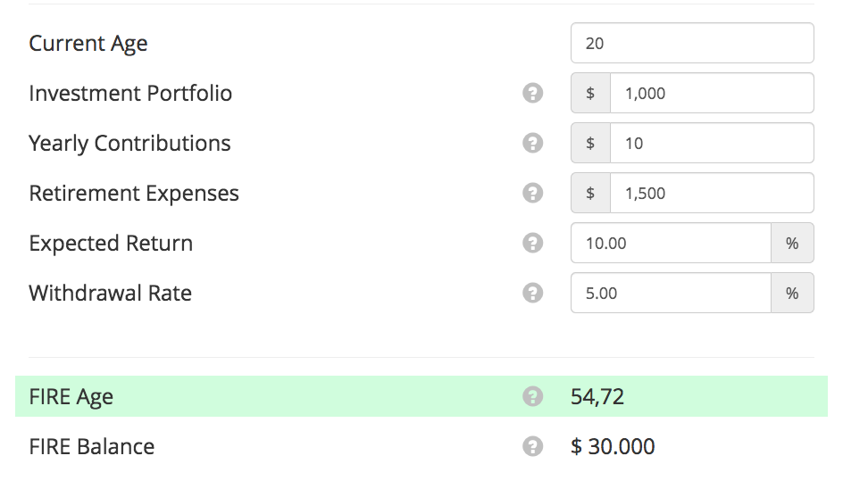Click the Current Age label
This screenshot has height=489, width=868.
tap(88, 43)
